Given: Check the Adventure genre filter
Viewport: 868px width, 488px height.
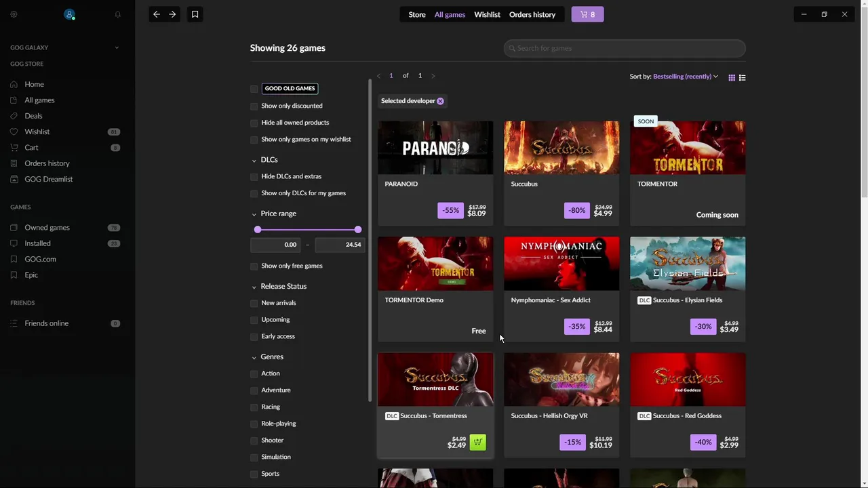Looking at the screenshot, I should point(254,390).
